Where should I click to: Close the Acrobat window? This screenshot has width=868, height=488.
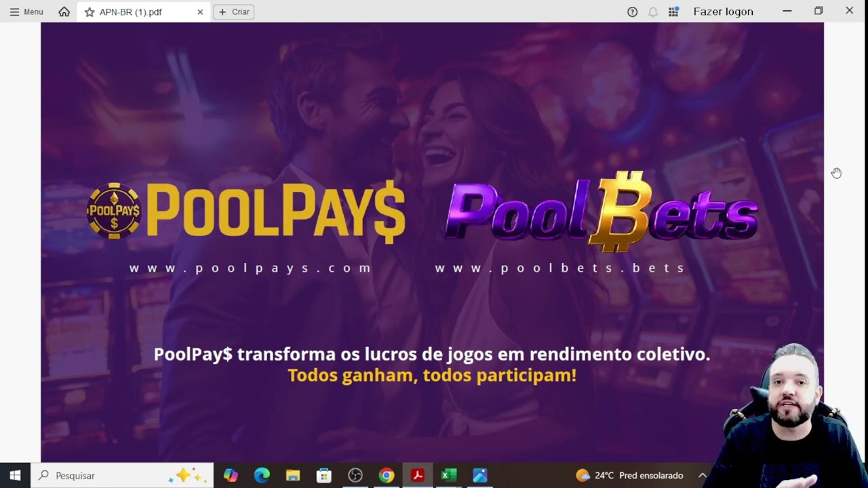tap(850, 11)
